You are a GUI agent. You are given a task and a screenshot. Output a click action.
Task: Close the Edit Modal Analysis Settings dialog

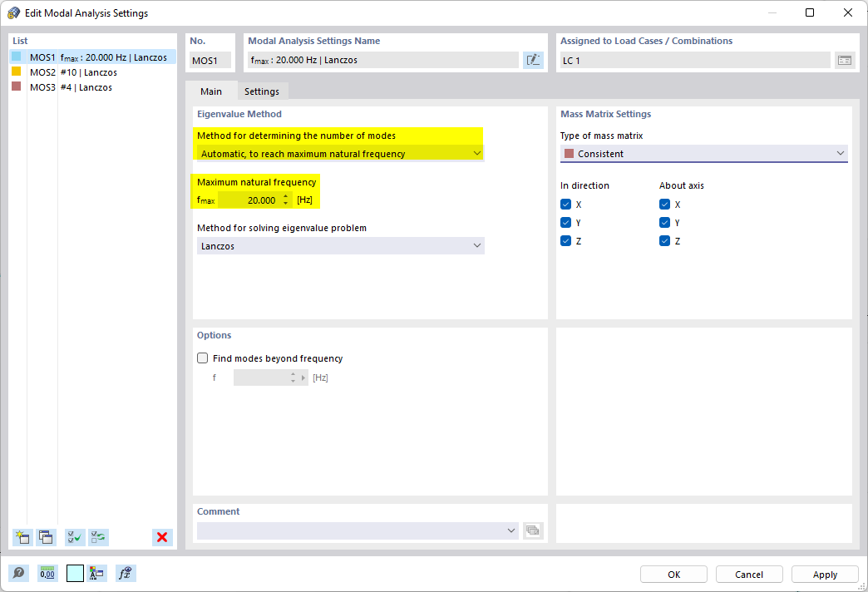[x=847, y=12]
